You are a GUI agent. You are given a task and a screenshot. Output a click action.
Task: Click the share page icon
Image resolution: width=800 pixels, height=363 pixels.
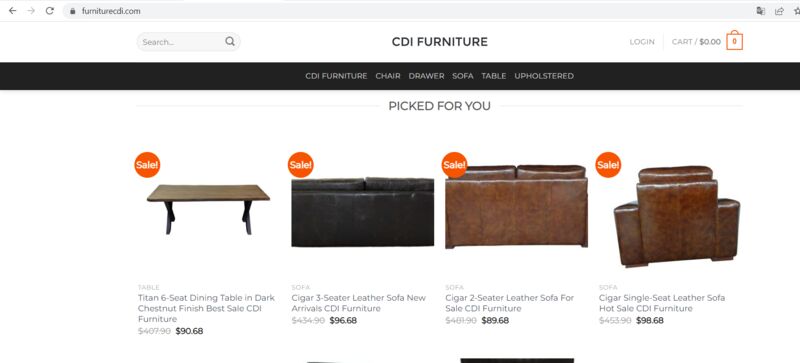click(x=779, y=11)
